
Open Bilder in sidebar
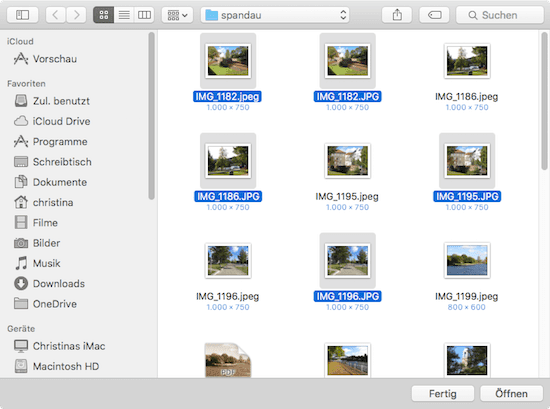point(37,243)
